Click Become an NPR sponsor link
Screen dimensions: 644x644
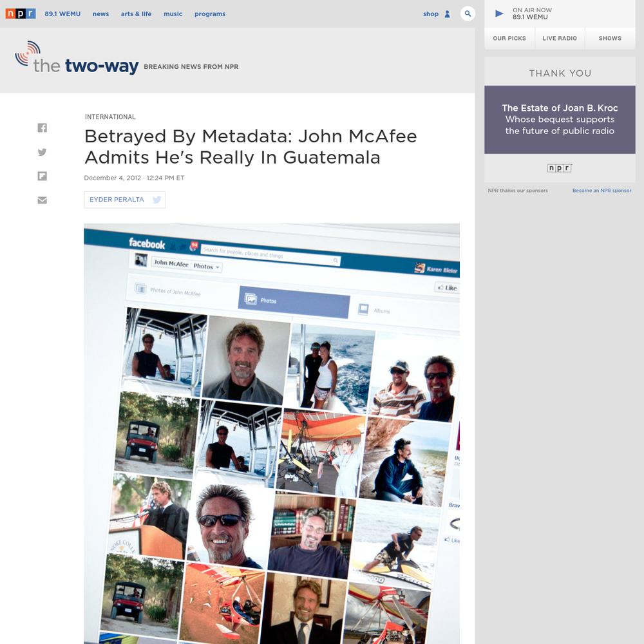coord(601,191)
